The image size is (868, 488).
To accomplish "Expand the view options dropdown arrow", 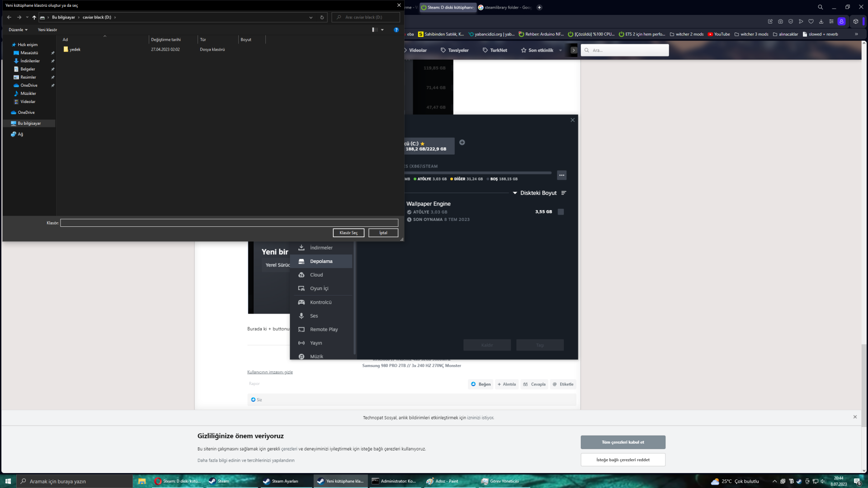I will coord(382,30).
